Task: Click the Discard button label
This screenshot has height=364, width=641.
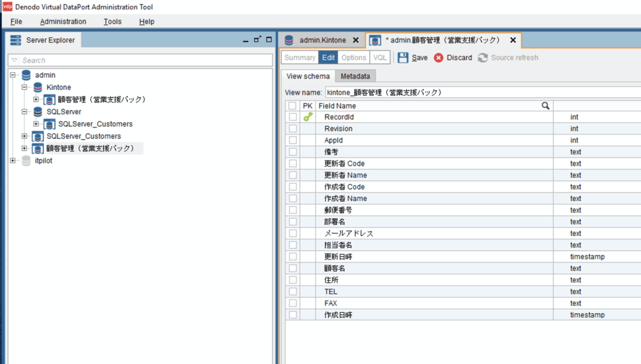Action: coord(459,58)
